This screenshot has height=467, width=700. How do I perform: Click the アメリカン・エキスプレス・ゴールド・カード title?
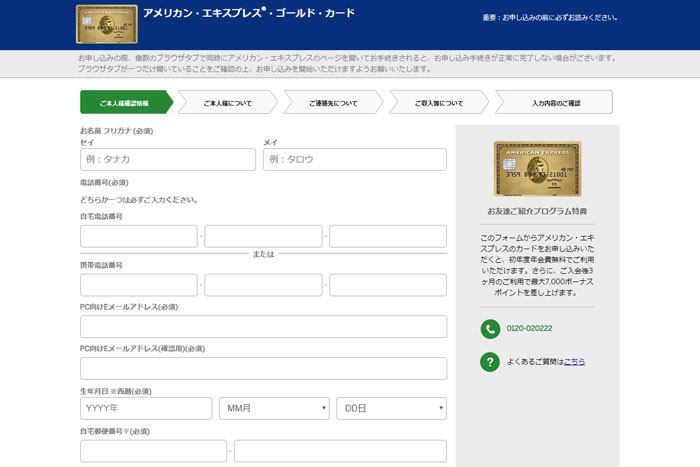(x=249, y=13)
